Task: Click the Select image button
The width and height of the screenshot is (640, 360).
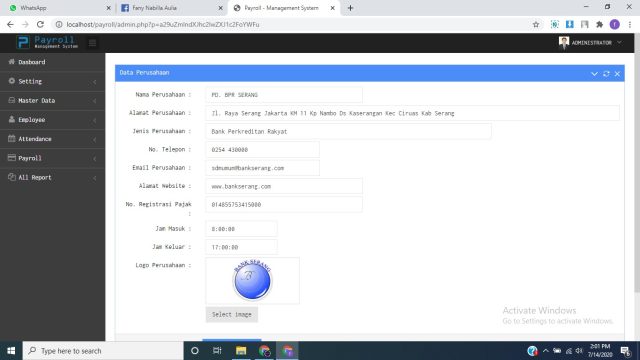Action: [x=231, y=314]
